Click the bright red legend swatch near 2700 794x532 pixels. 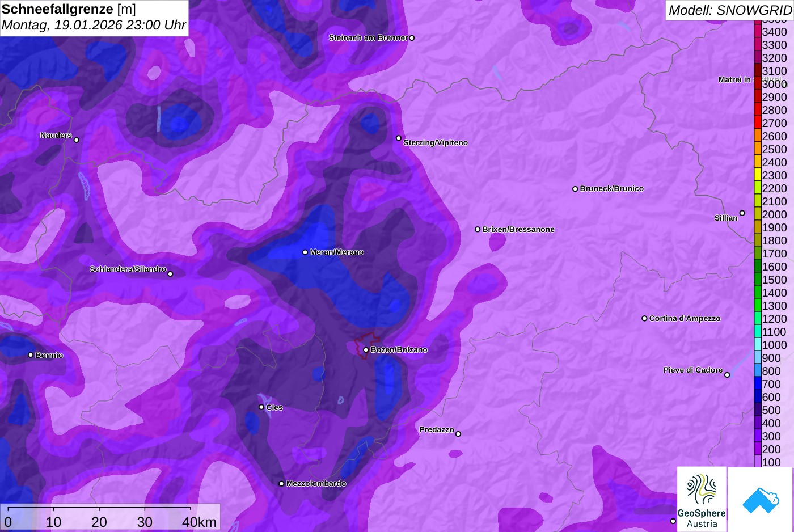[x=758, y=123]
